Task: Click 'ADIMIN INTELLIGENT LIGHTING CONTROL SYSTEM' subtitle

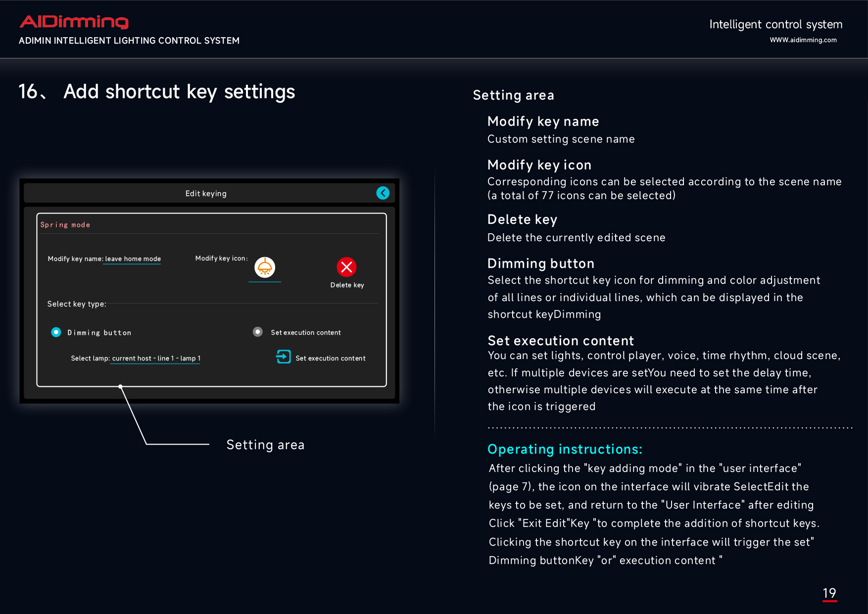Action: click(x=129, y=41)
